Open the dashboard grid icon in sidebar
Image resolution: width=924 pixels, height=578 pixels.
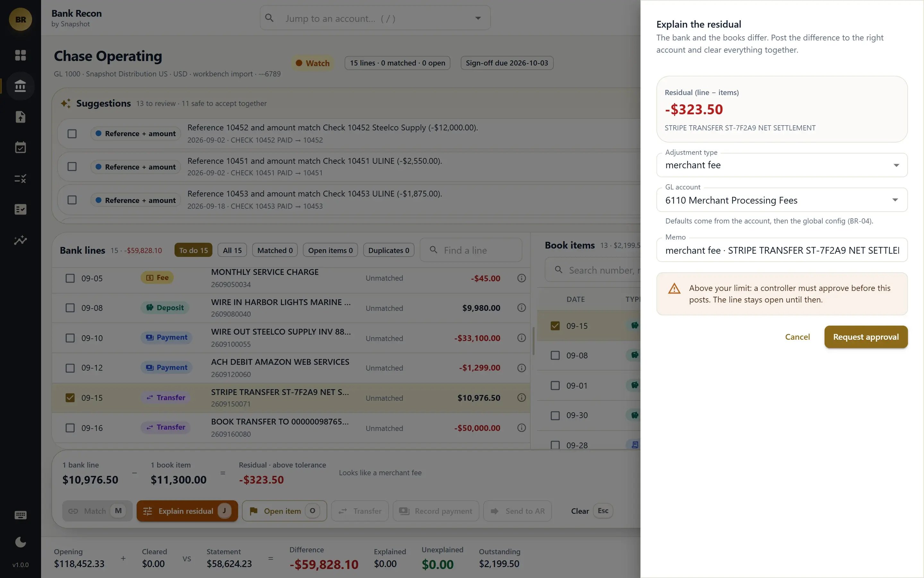(21, 55)
